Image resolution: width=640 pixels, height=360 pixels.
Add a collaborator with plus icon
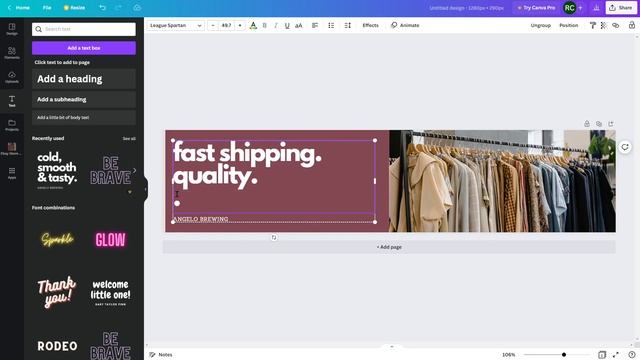pyautogui.click(x=580, y=8)
